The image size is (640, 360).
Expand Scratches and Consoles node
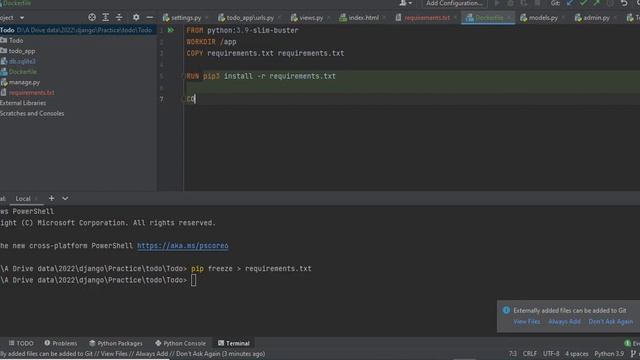pos(32,113)
